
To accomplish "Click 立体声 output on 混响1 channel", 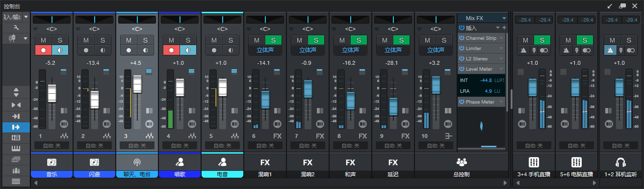I will [x=265, y=50].
